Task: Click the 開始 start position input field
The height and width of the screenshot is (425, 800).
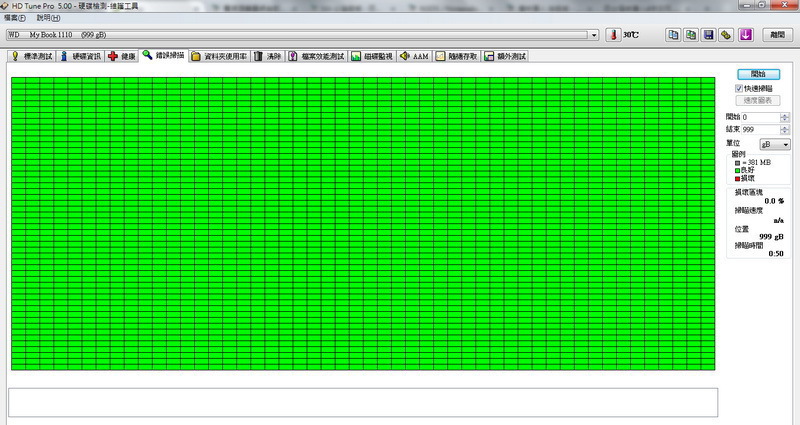Action: (761, 117)
